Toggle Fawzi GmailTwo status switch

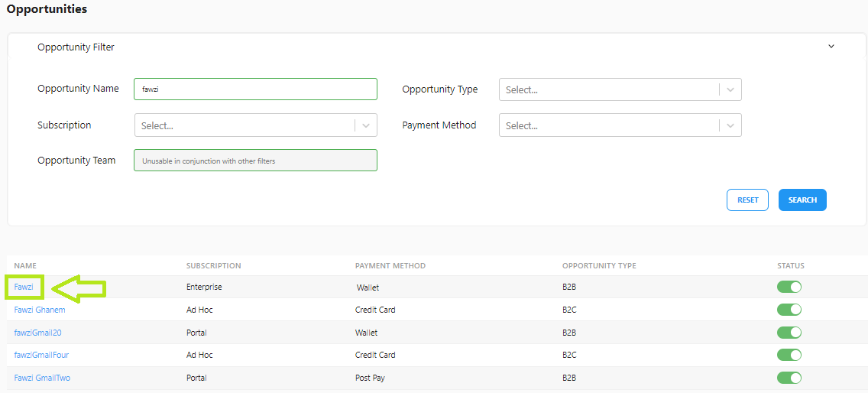click(789, 378)
